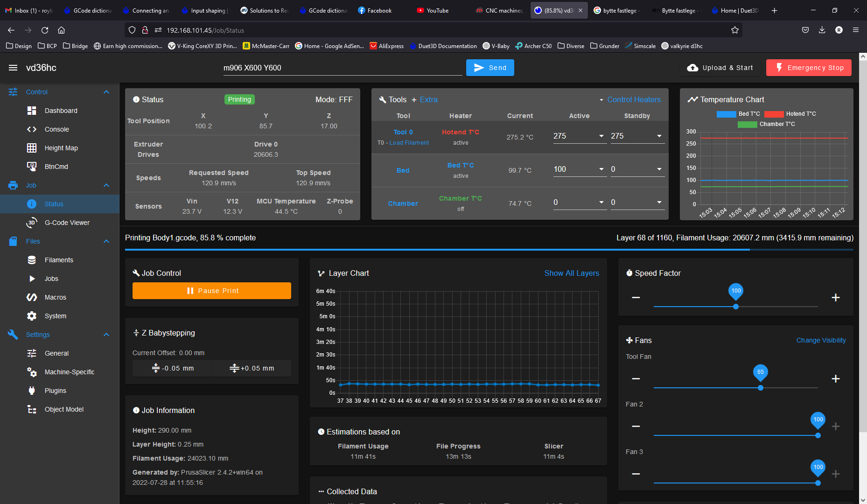
Task: Open the Duet3D Documentation bookmark
Action: (443, 46)
